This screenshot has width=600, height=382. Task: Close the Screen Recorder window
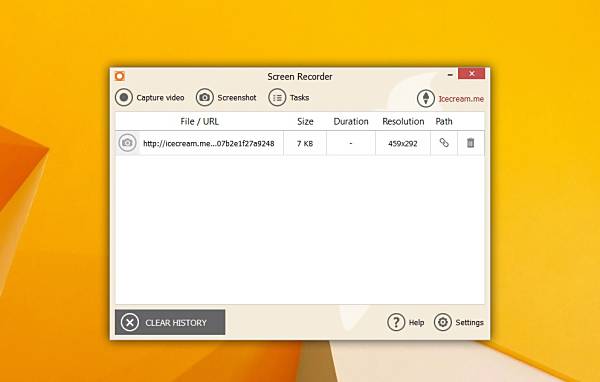tap(471, 73)
